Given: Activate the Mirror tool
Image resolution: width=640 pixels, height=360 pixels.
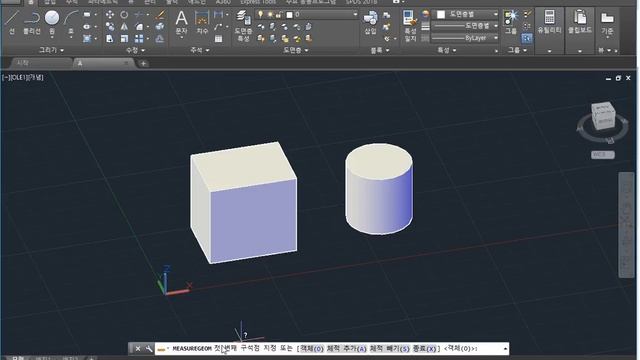Looking at the screenshot, I should point(124,27).
